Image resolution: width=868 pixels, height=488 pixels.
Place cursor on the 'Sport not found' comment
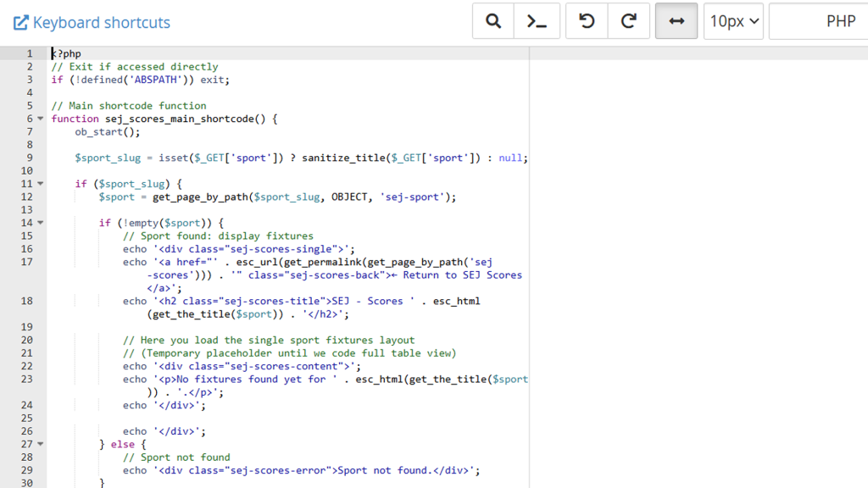176,457
